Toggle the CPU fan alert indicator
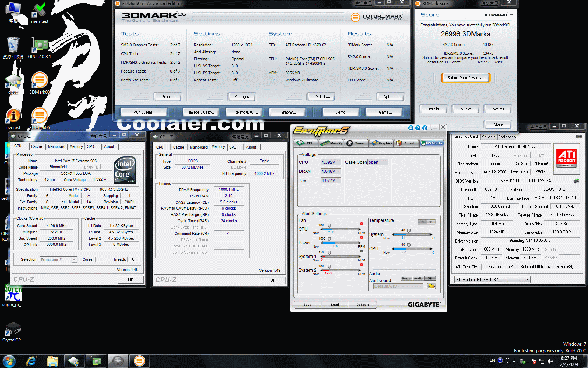This screenshot has width=588, height=368. tap(362, 224)
